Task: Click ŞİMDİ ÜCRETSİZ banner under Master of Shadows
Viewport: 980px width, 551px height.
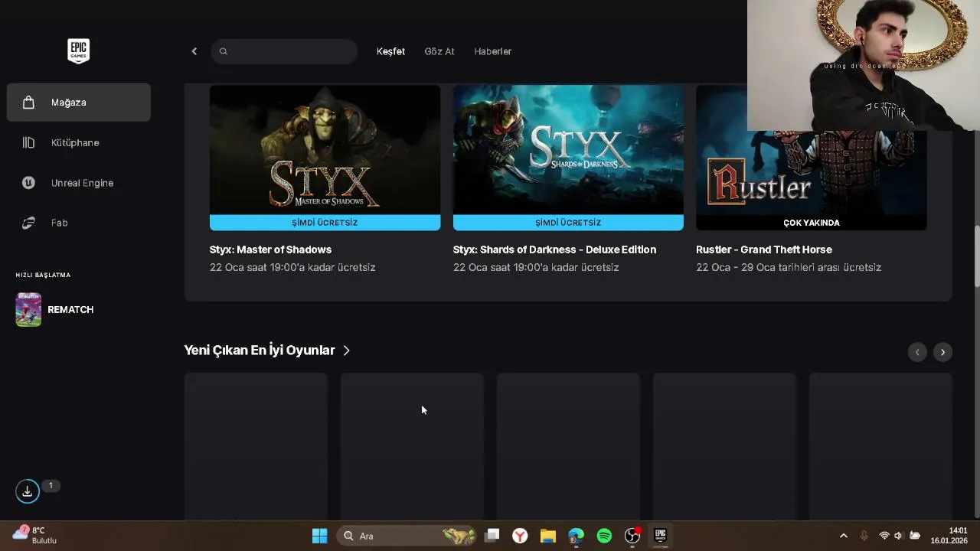Action: coord(325,223)
